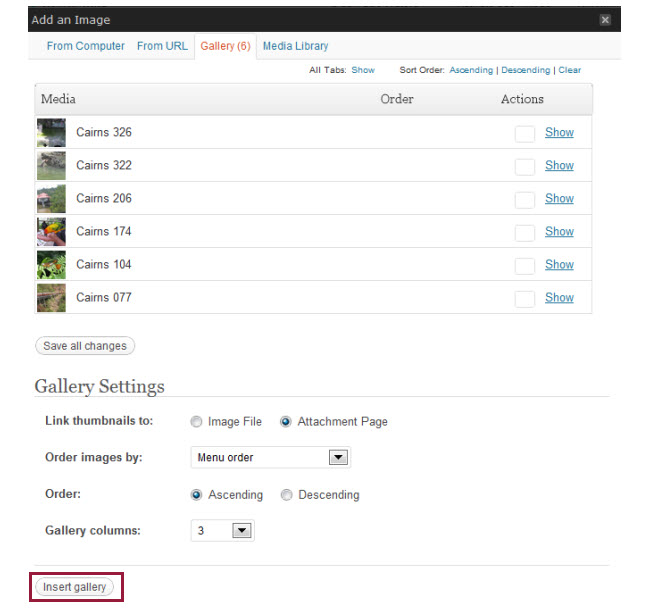Click Clear sort order link

(569, 70)
